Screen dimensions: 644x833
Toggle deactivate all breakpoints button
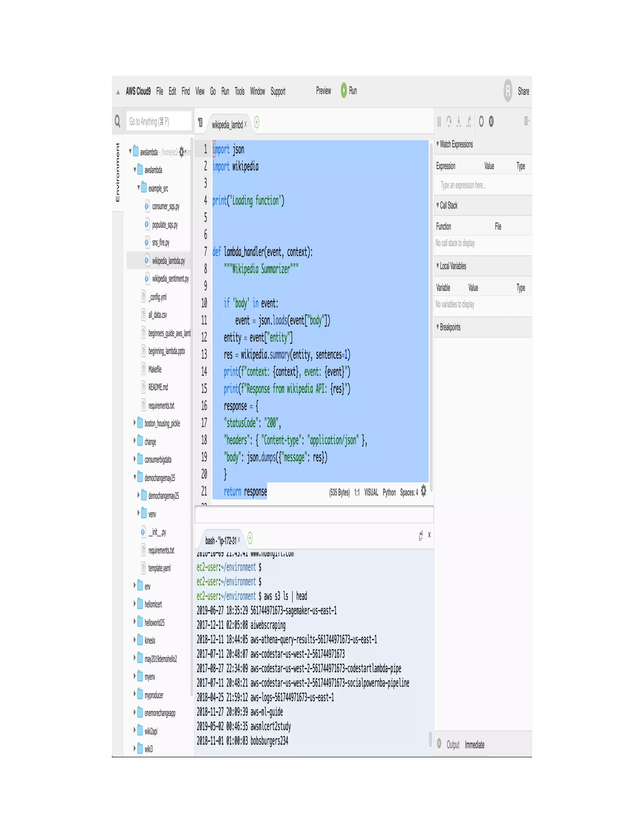[x=481, y=121]
